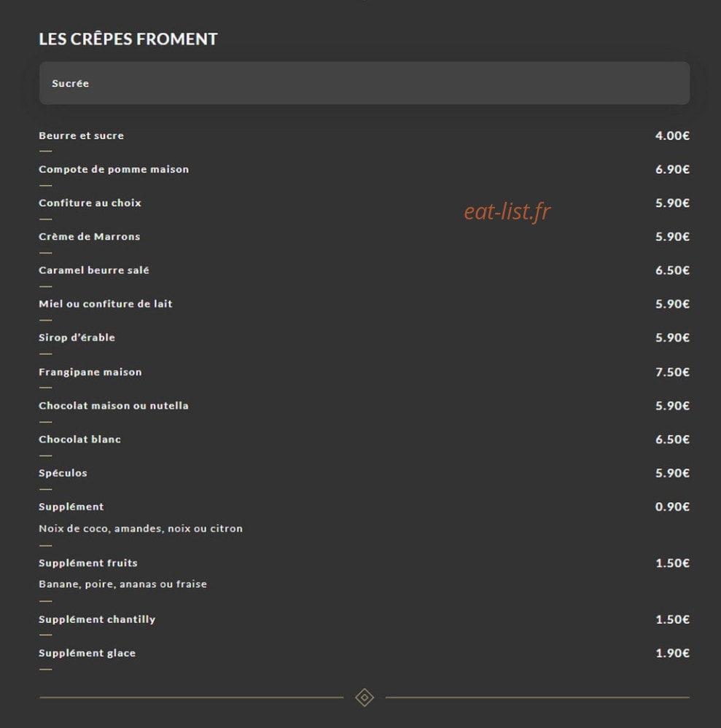Select the Supplément chantilly entry

point(97,619)
